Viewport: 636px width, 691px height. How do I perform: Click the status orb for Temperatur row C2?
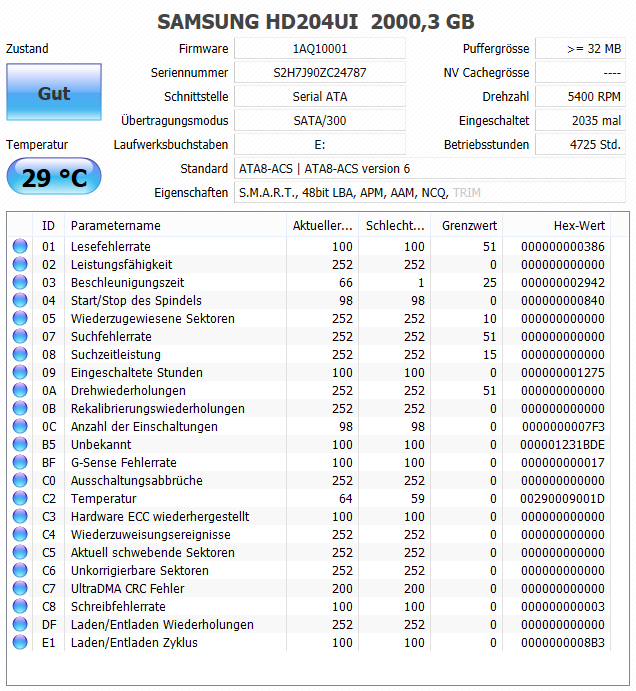pos(20,498)
